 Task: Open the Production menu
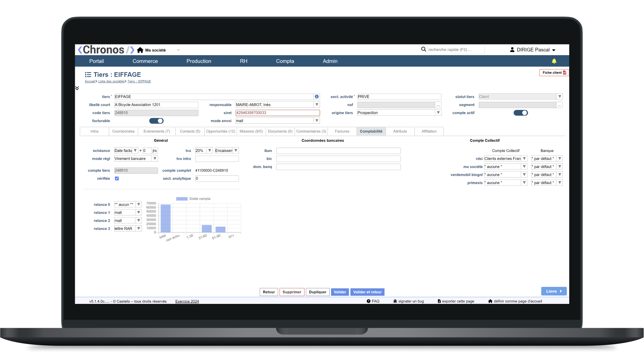point(199,61)
